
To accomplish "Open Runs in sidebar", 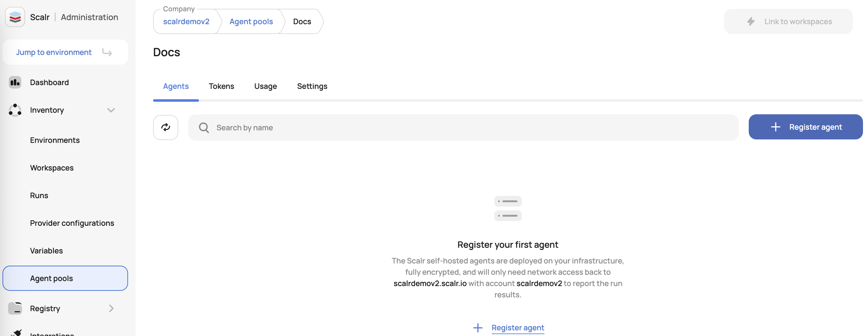I will point(39,195).
